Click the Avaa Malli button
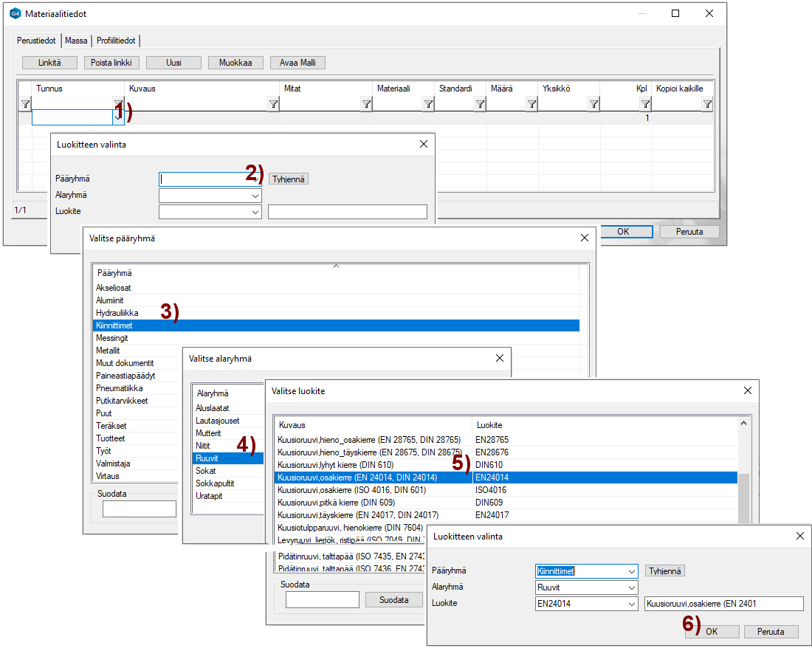The width and height of the screenshot is (812, 648). tap(297, 63)
